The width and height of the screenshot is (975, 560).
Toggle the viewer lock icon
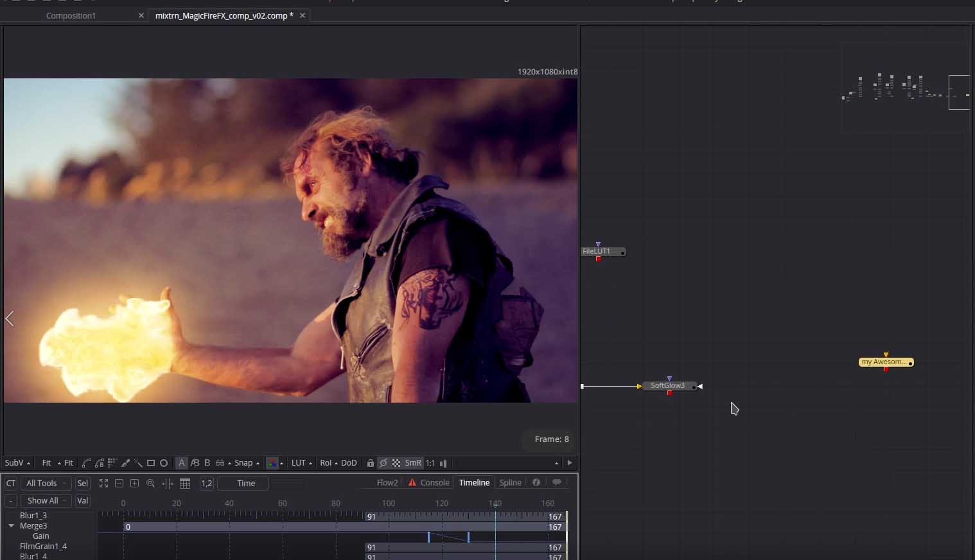coord(370,463)
